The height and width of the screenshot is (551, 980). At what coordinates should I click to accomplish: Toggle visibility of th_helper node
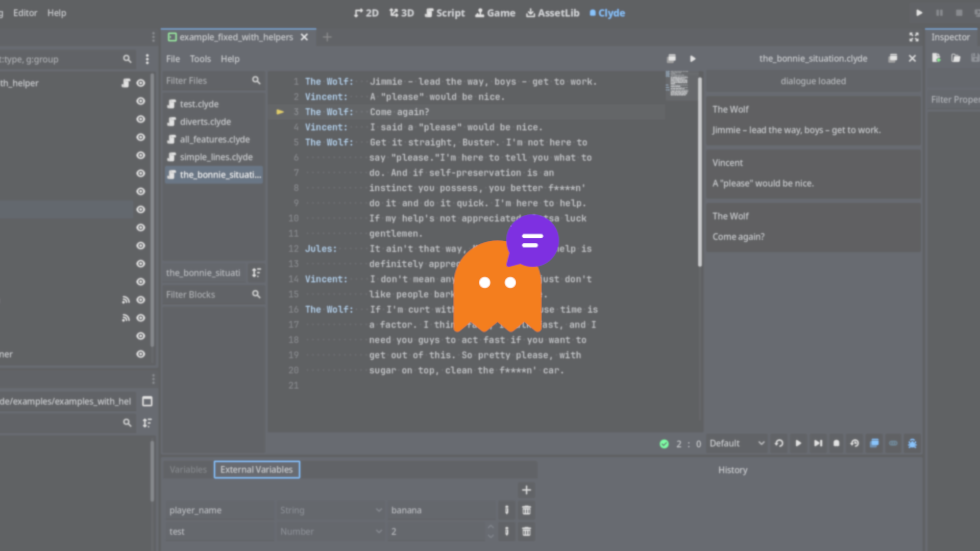(x=141, y=83)
